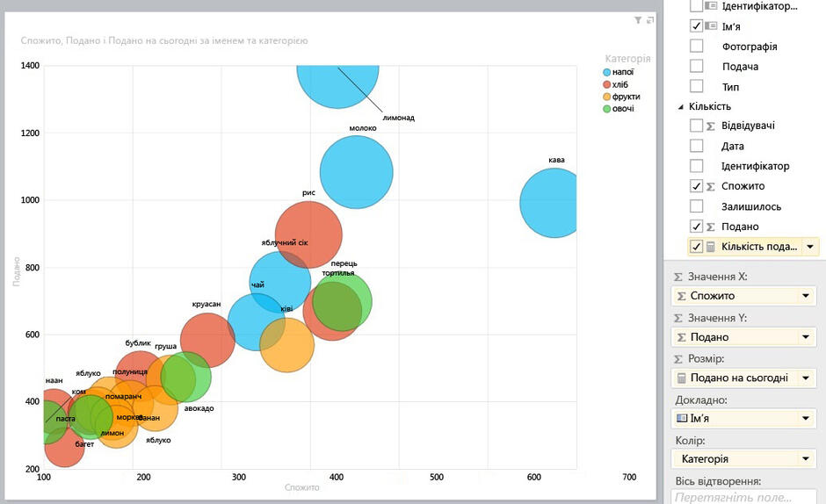Click the calculator icon beside Кількість пода...
826x504 pixels.
point(711,247)
